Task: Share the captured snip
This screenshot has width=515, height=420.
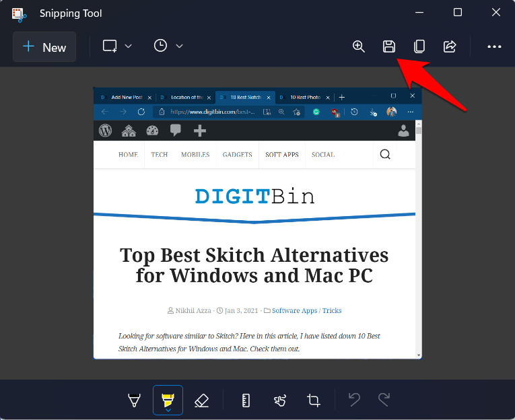Action: [450, 46]
